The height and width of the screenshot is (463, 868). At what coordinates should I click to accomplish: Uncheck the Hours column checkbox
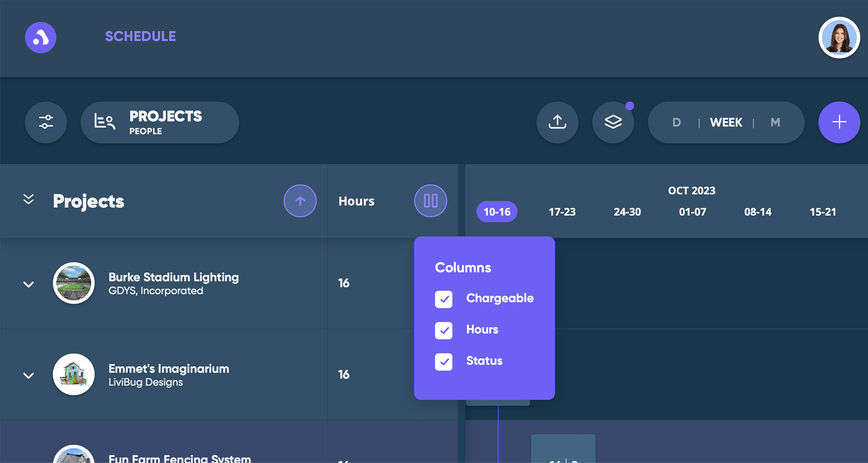tap(443, 330)
